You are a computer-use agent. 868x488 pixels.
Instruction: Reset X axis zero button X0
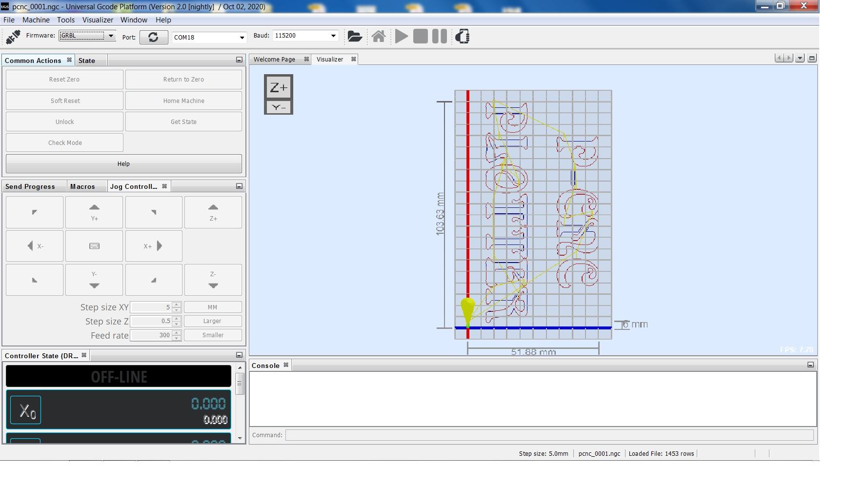point(25,410)
